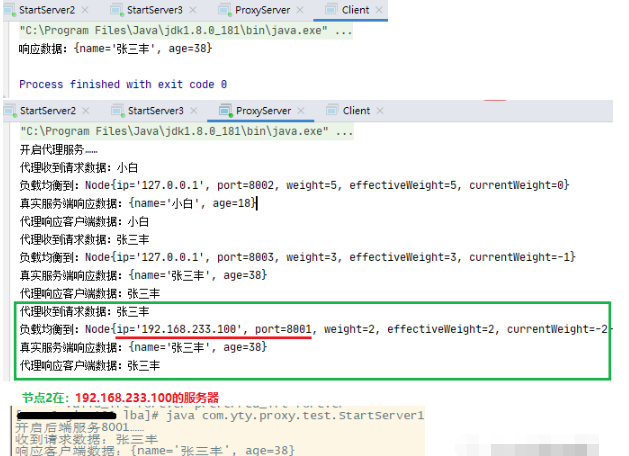Click the line 开启代理服务
The image size is (629, 456).
click(59, 150)
